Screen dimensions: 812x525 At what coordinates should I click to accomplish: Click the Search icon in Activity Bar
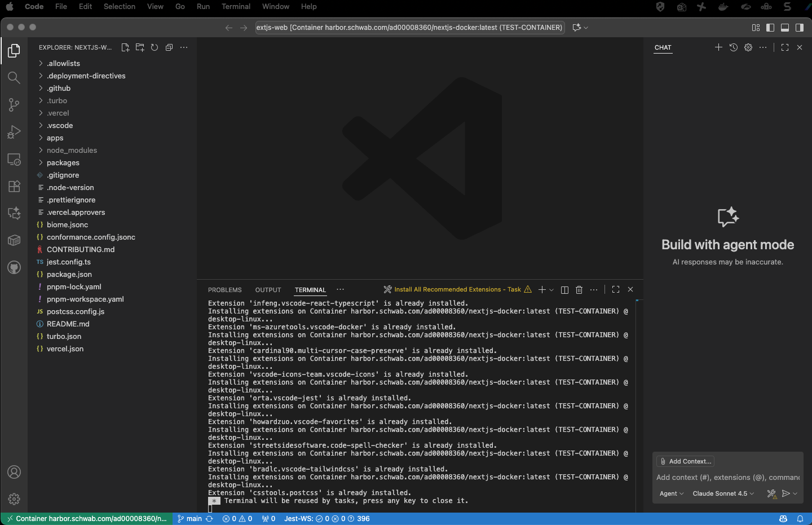tap(14, 78)
